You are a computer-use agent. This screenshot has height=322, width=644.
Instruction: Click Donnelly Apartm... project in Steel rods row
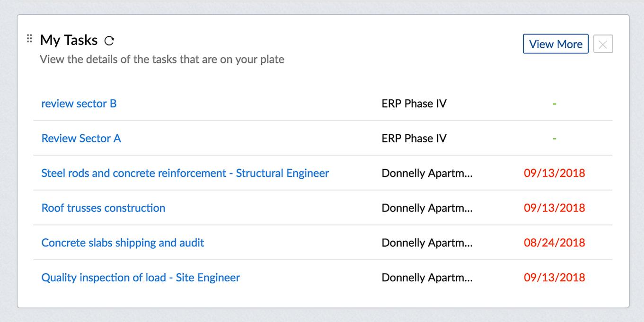[427, 173]
